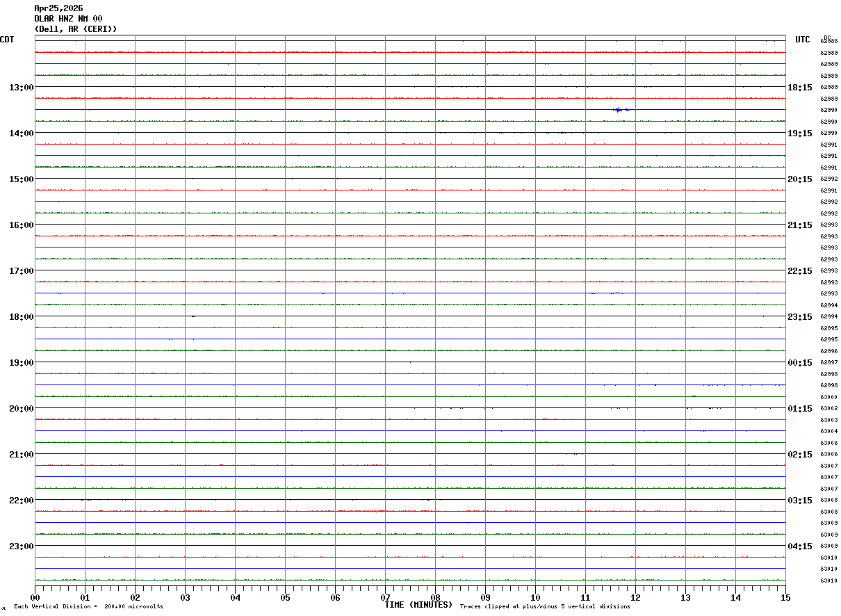Click the DC column header
841x616 pixels.
click(827, 38)
